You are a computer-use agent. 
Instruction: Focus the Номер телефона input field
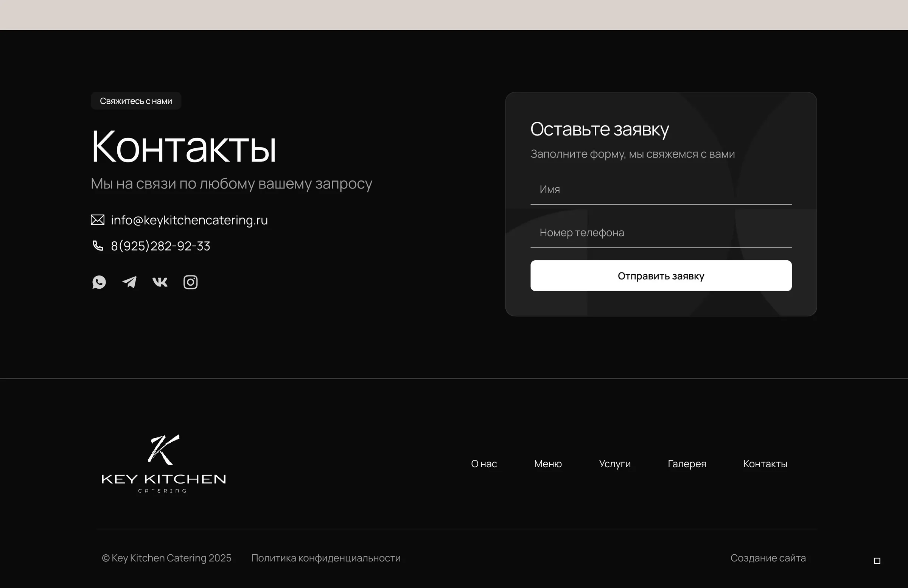(661, 232)
